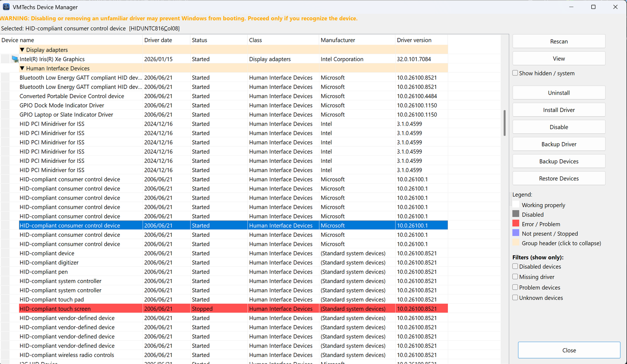Sort by the Device name column header

pos(71,40)
